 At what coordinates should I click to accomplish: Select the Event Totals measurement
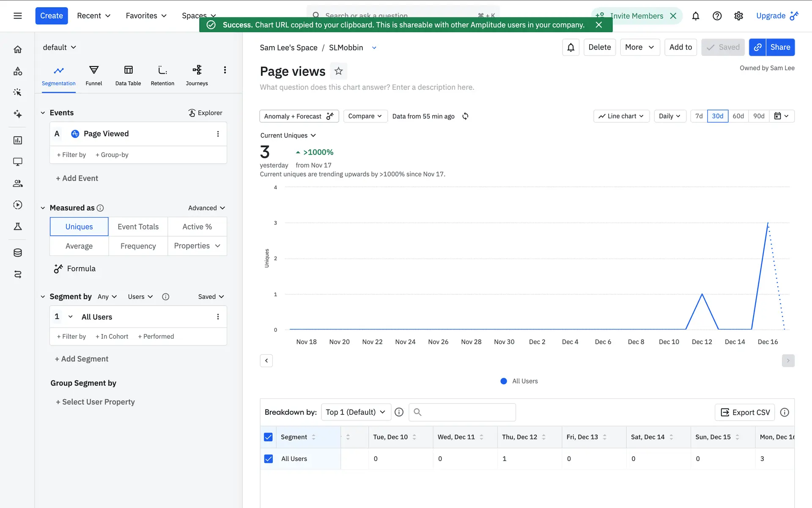click(138, 226)
